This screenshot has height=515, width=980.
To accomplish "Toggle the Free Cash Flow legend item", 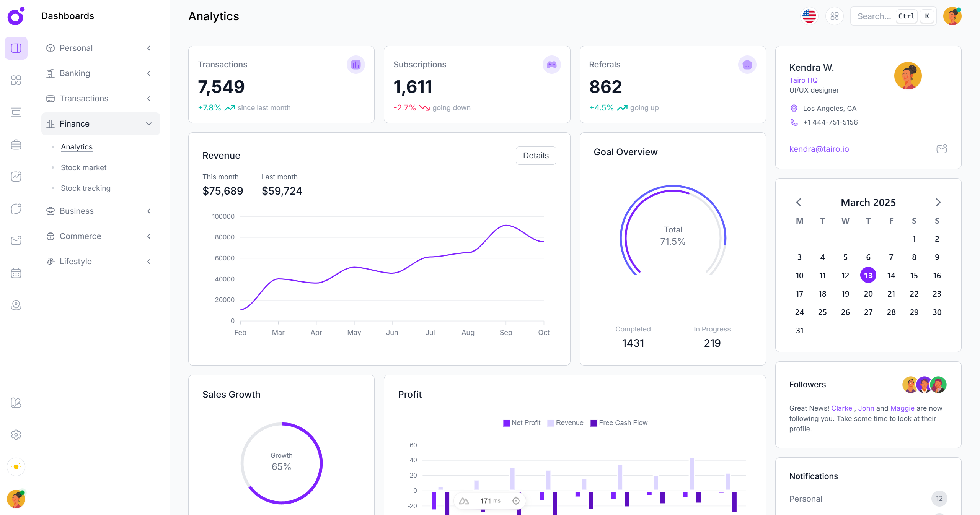I will [619, 423].
